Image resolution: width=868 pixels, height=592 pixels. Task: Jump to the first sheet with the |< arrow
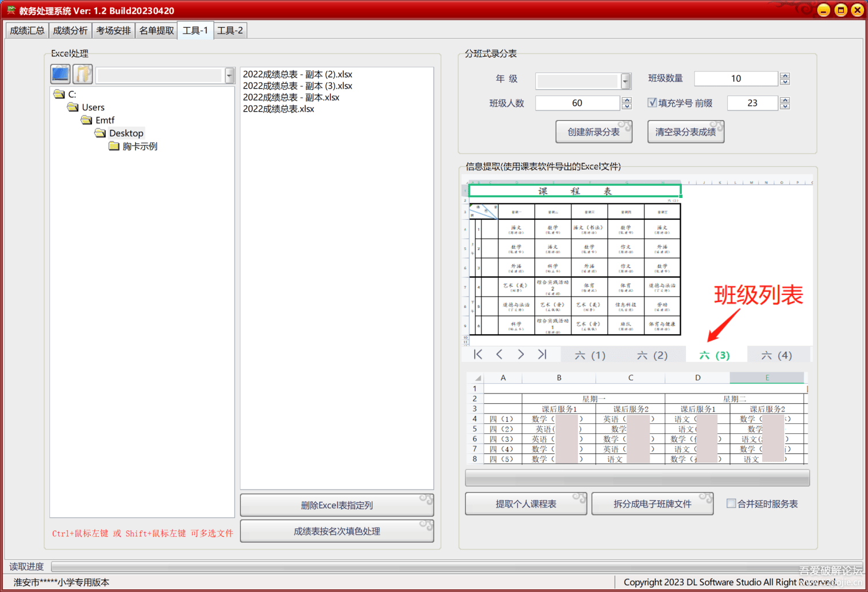pos(478,354)
